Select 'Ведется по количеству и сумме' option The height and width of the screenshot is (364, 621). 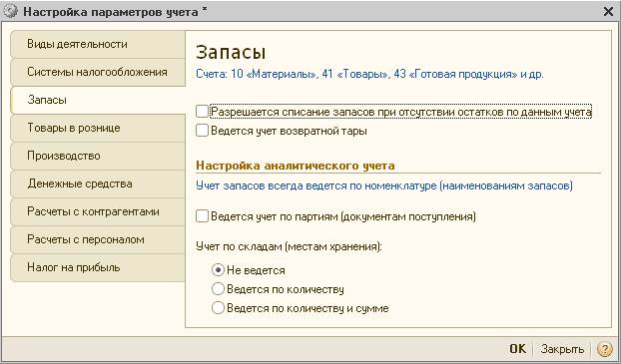[x=218, y=308]
